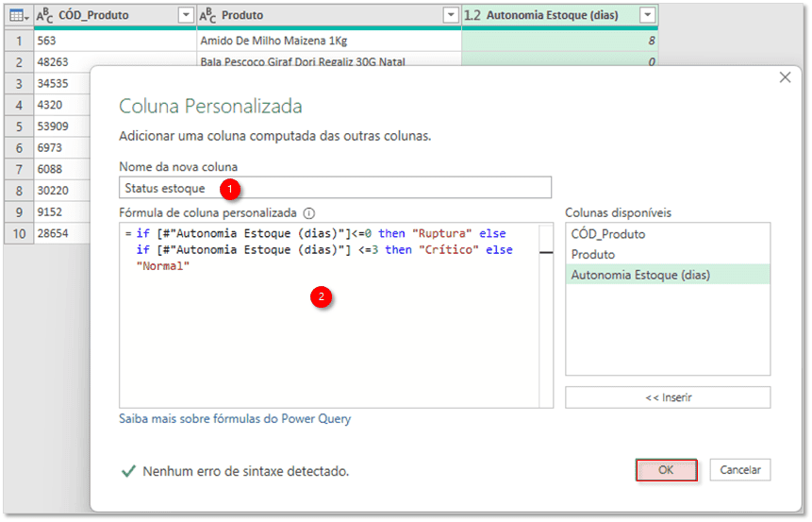This screenshot has height=522, width=812.
Task: Click the CÓD_Produto column header
Action: point(115,15)
